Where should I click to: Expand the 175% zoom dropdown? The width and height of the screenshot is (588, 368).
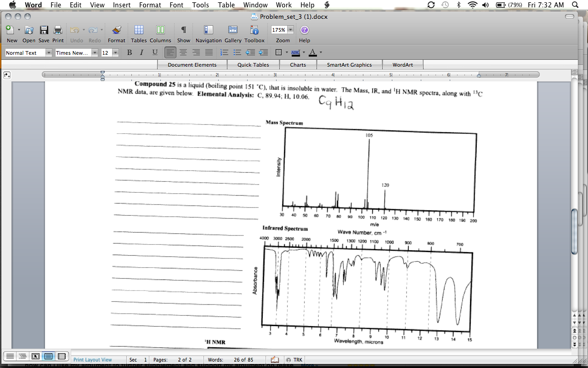click(x=290, y=30)
